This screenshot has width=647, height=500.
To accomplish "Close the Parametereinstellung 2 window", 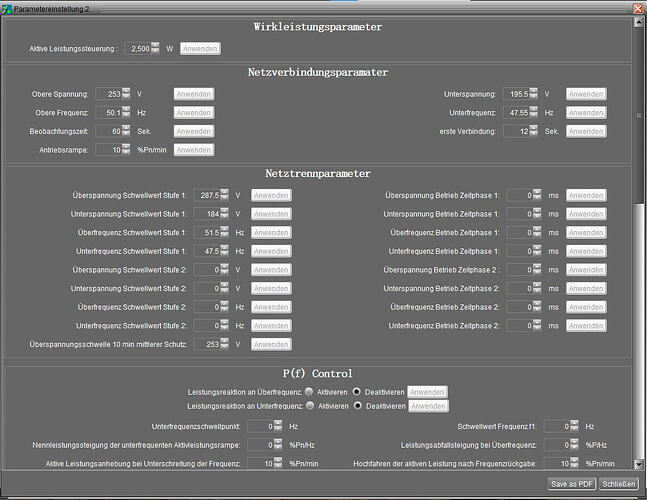I will (x=638, y=8).
